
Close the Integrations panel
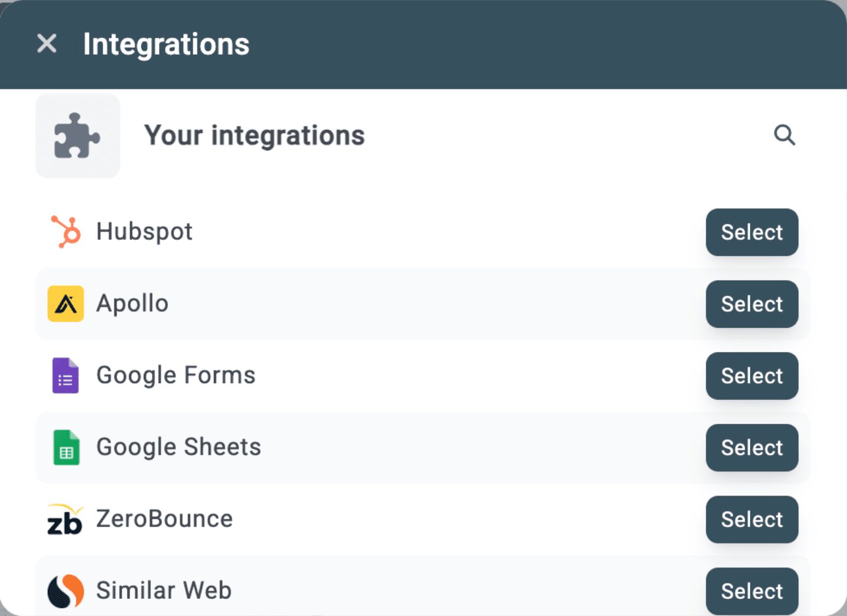(x=47, y=44)
